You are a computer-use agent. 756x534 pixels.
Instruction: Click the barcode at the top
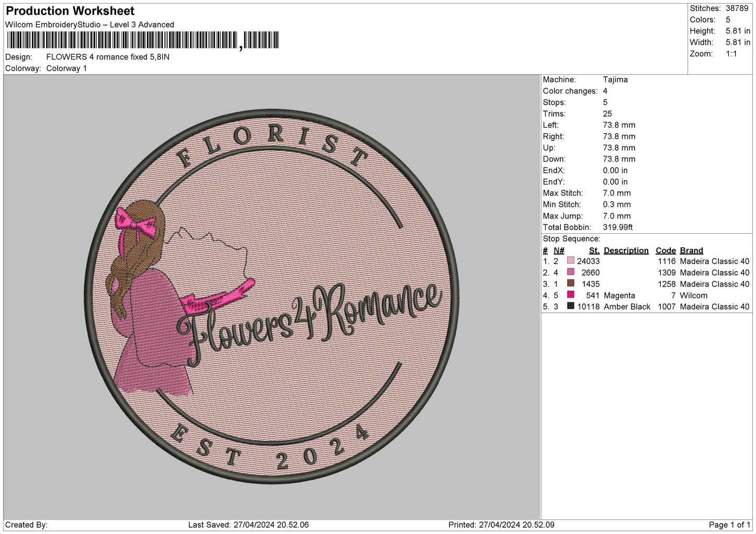tap(143, 40)
